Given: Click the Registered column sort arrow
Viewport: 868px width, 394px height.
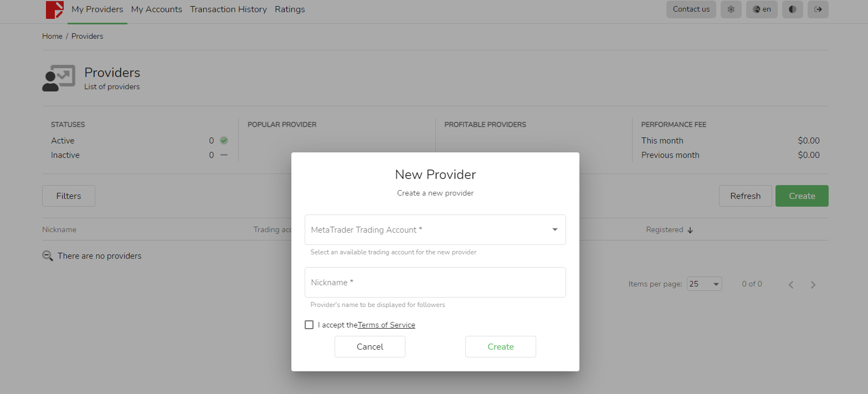Looking at the screenshot, I should (x=690, y=230).
